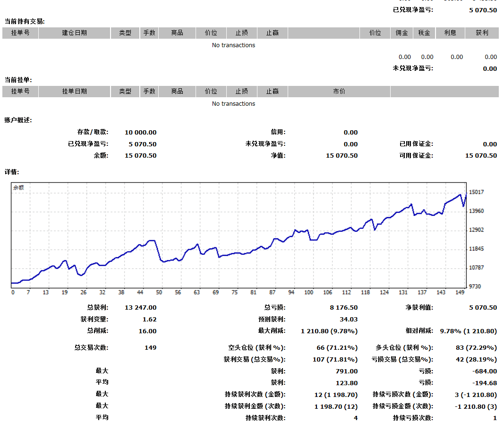Select the -684.00 largest loss value
504x430 pixels.
(x=485, y=371)
